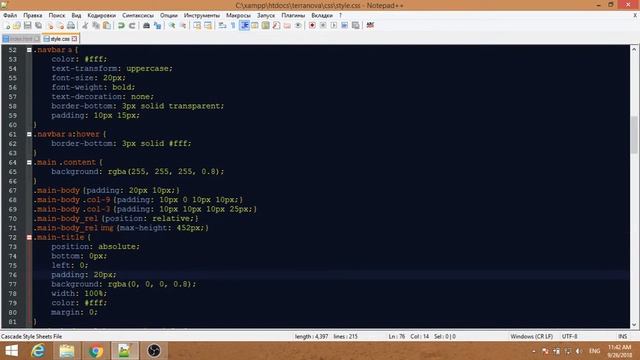Click the Zoom Out toolbar icon

(183, 26)
